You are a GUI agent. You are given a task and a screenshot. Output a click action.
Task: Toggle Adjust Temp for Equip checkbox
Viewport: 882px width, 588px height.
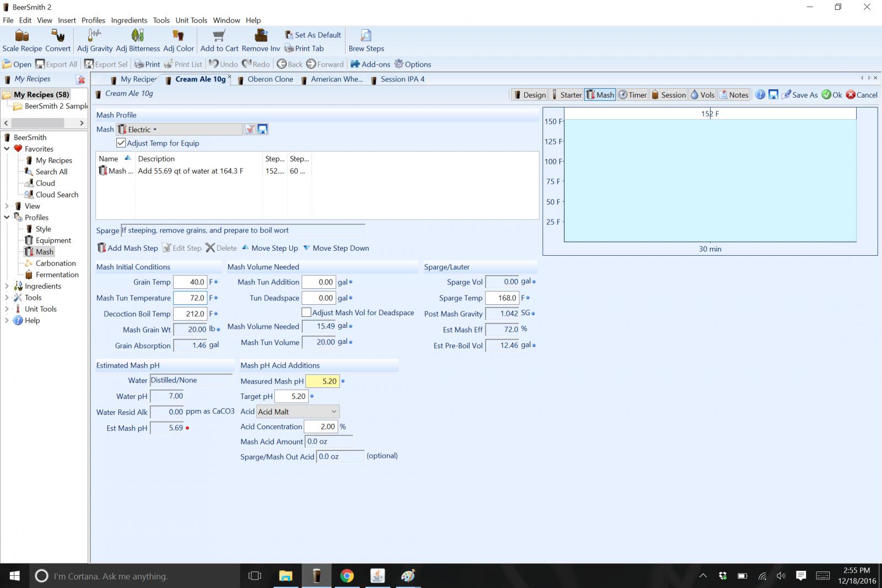coord(121,143)
